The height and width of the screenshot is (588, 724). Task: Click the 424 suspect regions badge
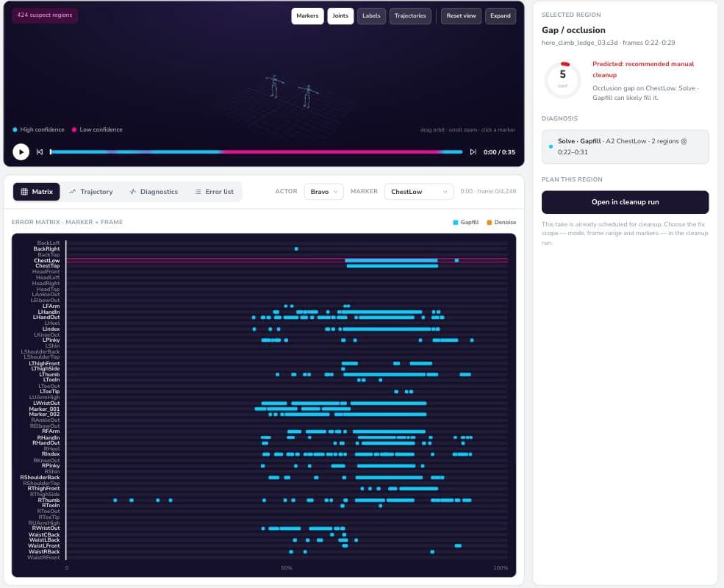click(x=45, y=15)
